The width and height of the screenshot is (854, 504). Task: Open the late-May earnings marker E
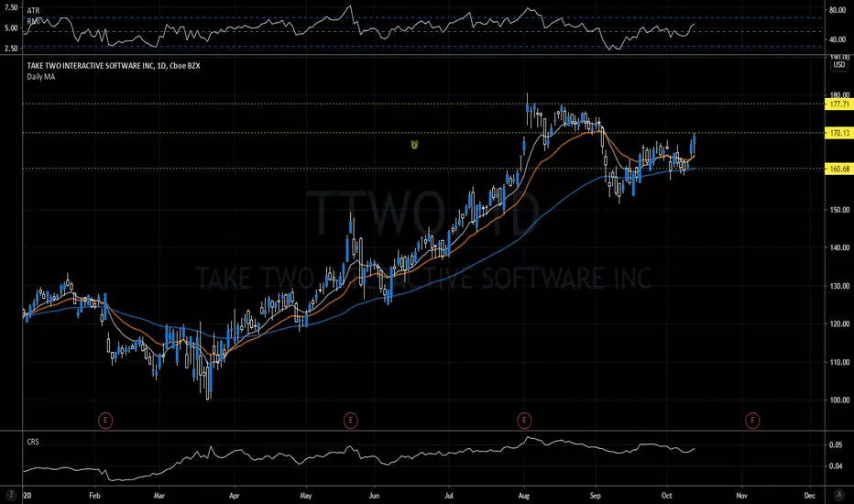tap(351, 420)
